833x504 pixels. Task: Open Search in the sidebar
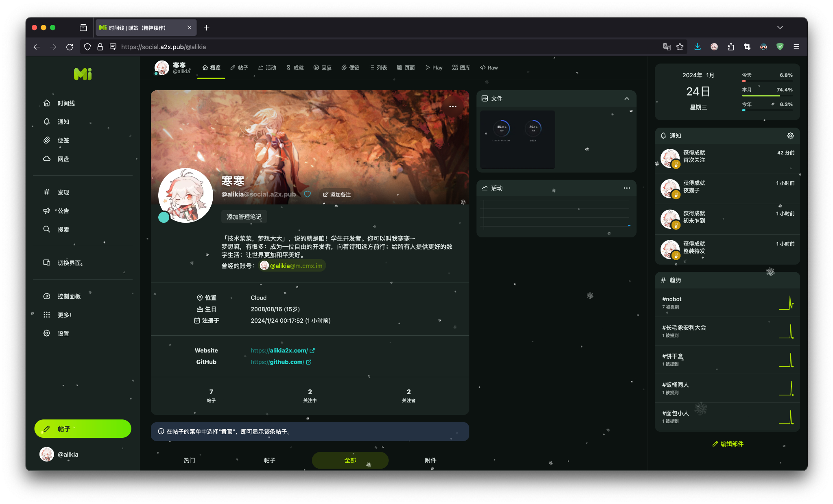64,229
